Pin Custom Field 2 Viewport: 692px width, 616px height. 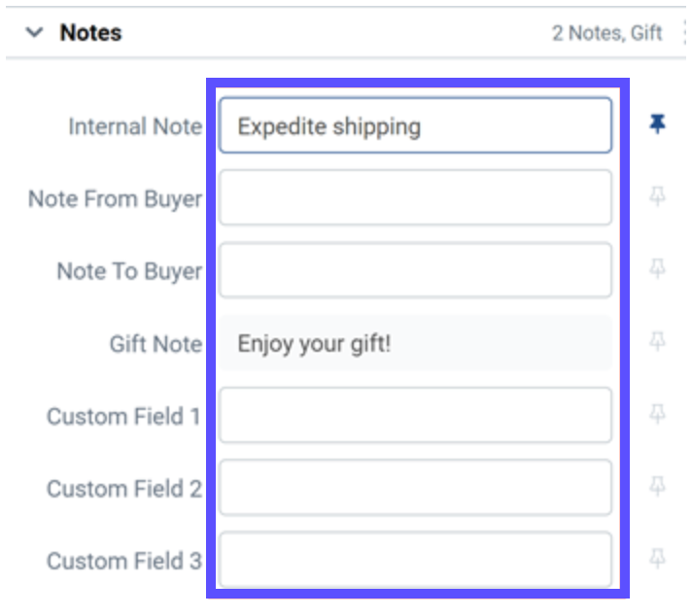[x=658, y=486]
